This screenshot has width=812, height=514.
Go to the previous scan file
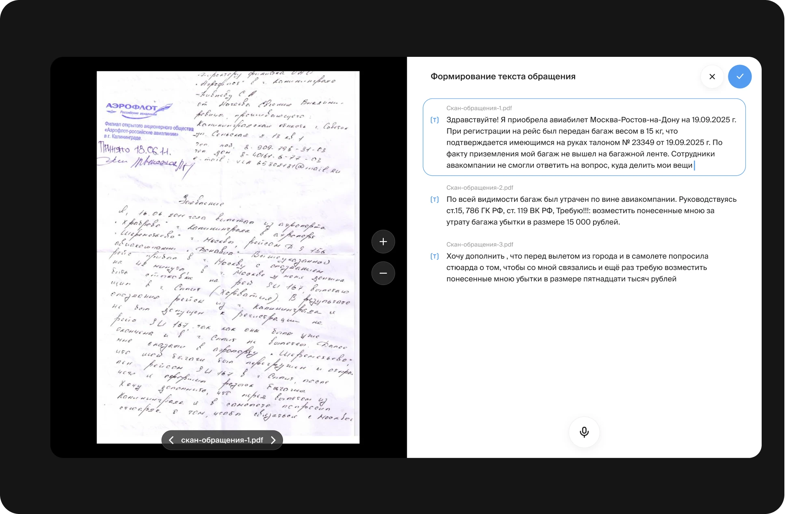[171, 440]
